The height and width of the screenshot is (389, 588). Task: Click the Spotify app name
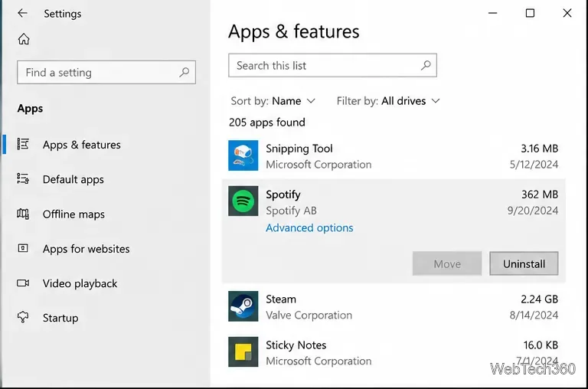283,194
